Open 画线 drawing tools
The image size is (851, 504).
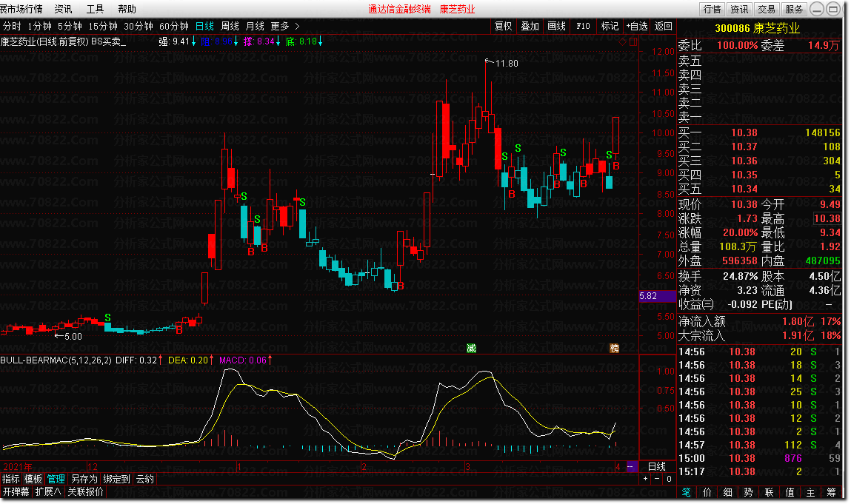pyautogui.click(x=556, y=26)
